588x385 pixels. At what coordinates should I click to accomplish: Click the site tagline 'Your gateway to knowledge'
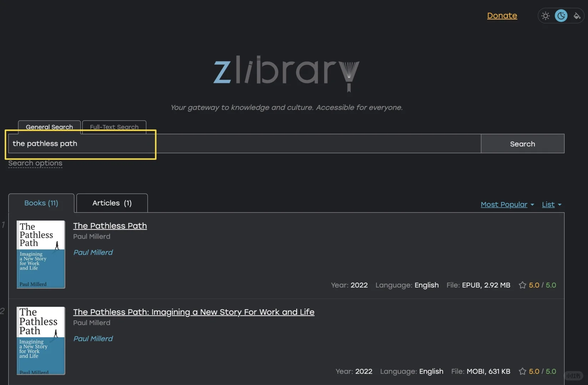pyautogui.click(x=287, y=107)
